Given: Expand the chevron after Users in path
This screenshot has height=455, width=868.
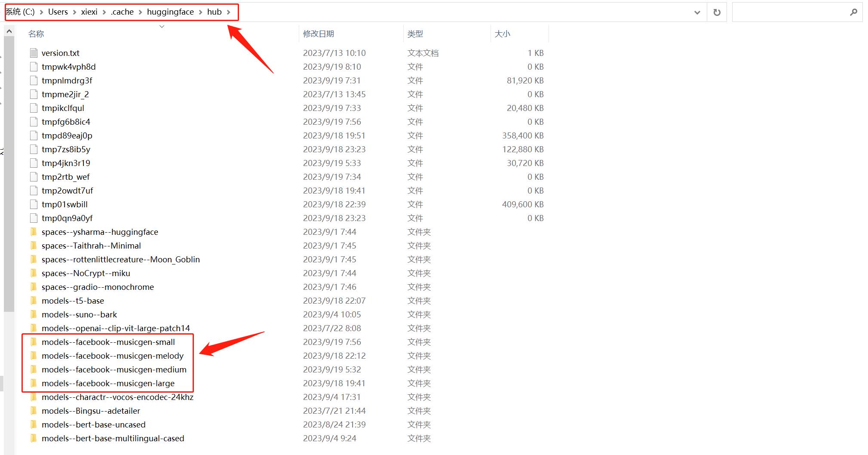Looking at the screenshot, I should pyautogui.click(x=74, y=12).
